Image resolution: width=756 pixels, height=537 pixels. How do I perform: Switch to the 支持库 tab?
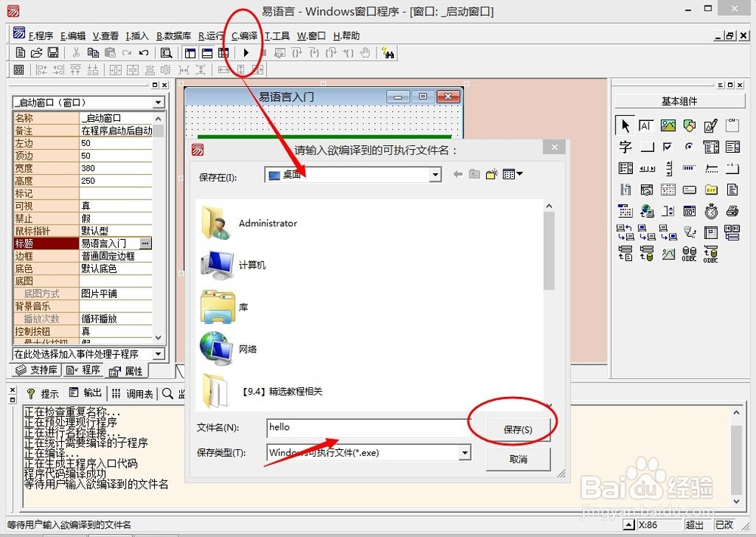click(x=36, y=370)
